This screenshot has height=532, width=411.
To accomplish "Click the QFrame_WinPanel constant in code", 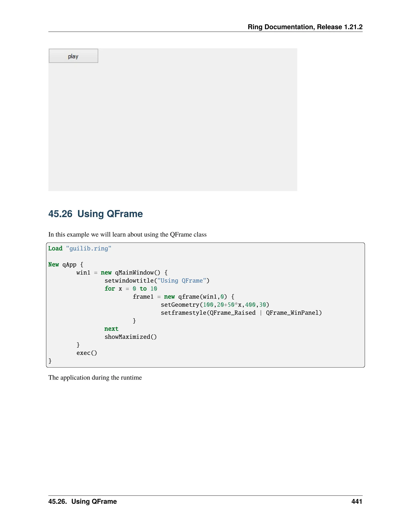I will [292, 313].
